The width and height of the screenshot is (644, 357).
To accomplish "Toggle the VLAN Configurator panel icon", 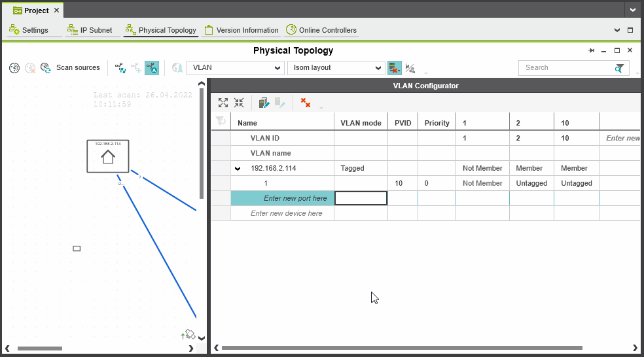I will coord(395,68).
